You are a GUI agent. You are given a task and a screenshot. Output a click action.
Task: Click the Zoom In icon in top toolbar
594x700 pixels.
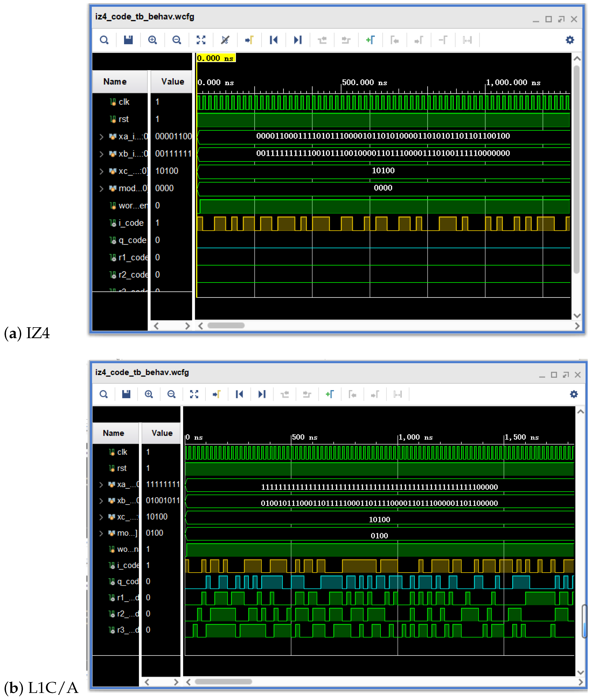[153, 40]
